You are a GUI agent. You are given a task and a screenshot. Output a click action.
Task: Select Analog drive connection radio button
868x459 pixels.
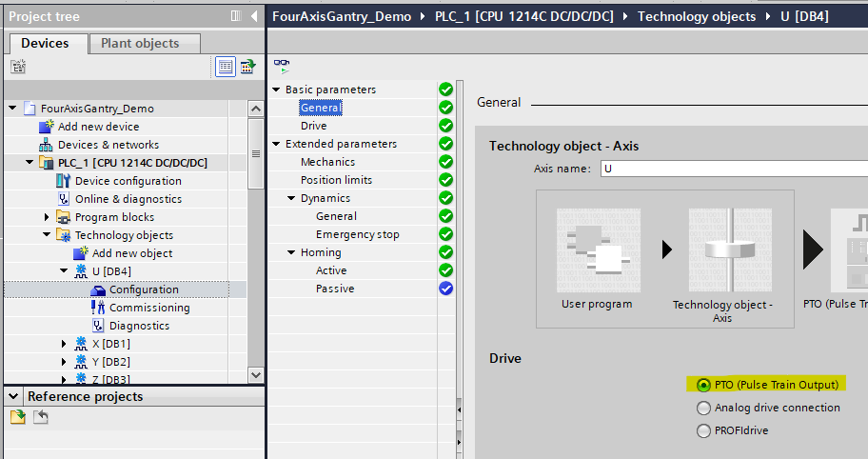pos(703,409)
